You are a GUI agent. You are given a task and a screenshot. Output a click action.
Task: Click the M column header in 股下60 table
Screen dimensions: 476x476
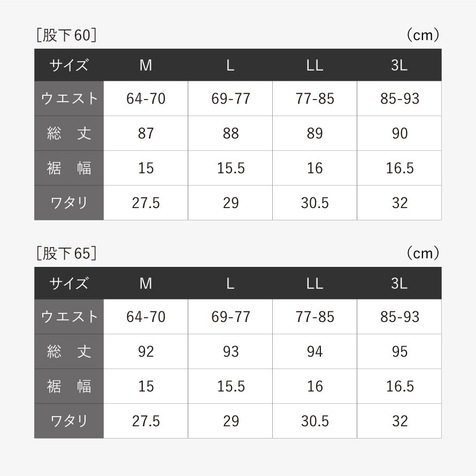(x=145, y=65)
